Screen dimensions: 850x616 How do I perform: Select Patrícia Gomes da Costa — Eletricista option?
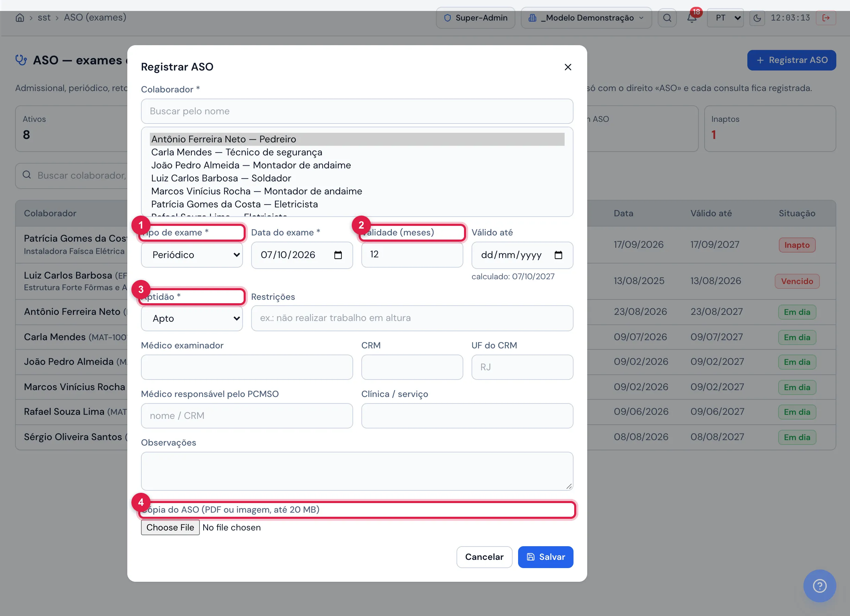tap(357, 204)
